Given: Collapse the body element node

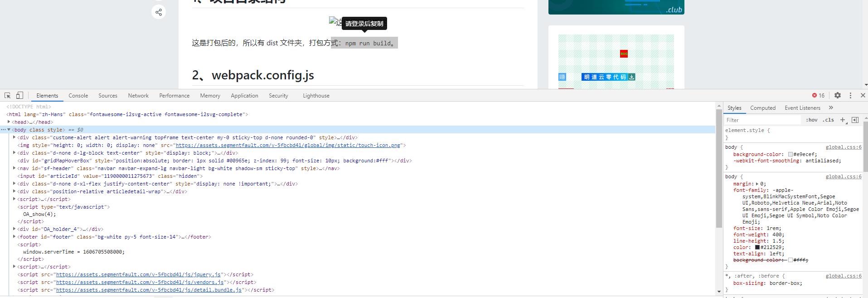Looking at the screenshot, I should [x=9, y=130].
